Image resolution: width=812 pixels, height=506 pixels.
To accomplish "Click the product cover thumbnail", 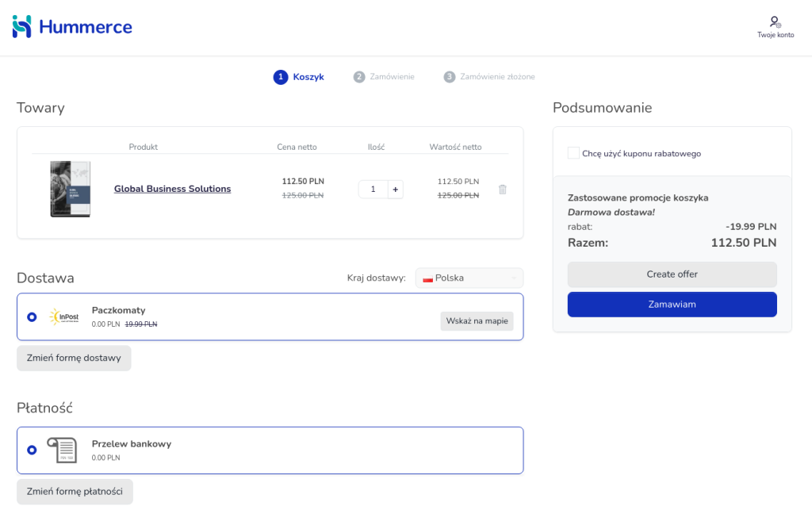I will (x=70, y=190).
